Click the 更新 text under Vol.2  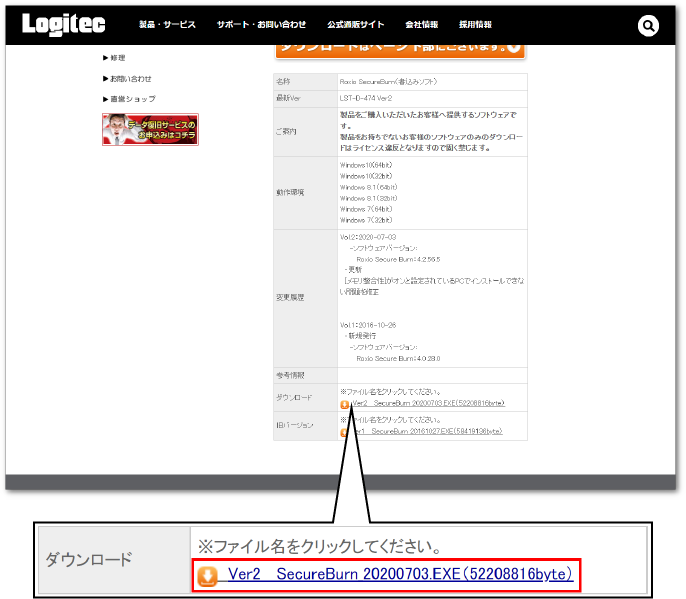tap(355, 270)
